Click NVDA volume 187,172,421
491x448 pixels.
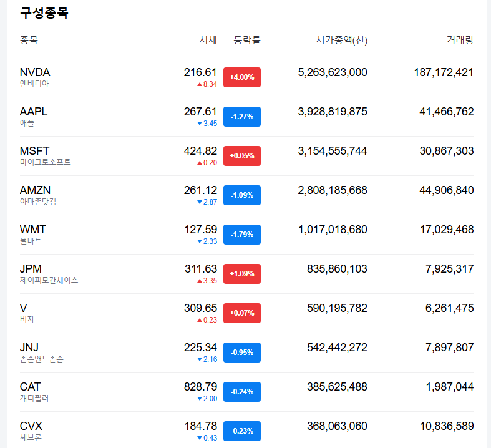(x=444, y=72)
